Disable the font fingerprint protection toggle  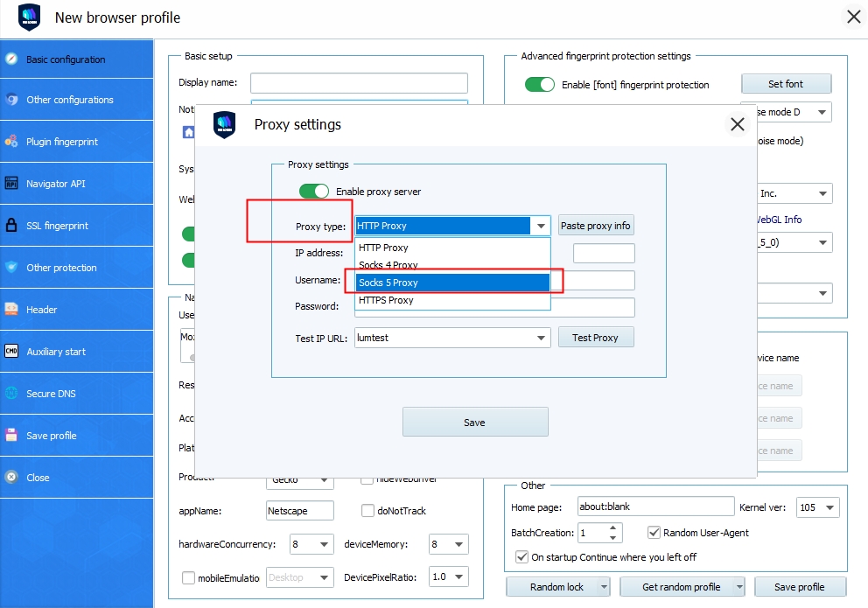540,85
